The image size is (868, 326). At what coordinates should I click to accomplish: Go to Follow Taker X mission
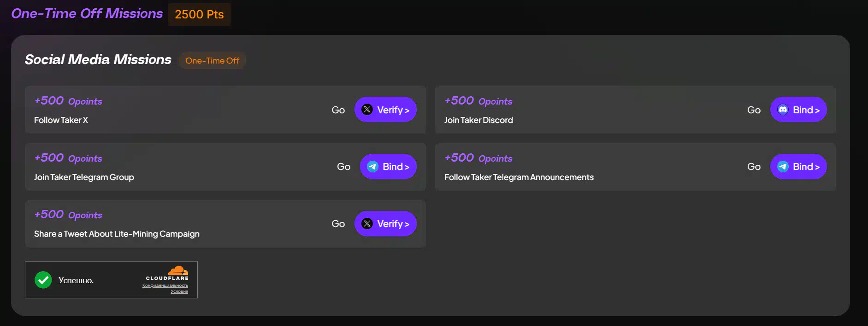pos(338,110)
